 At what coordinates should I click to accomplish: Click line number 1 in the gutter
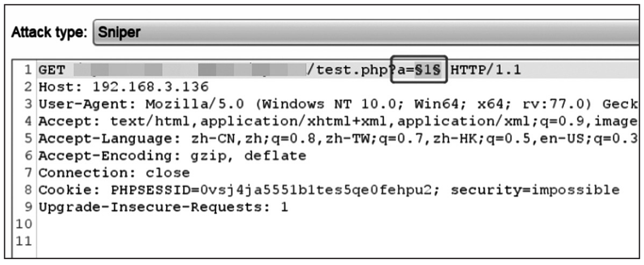(x=28, y=70)
